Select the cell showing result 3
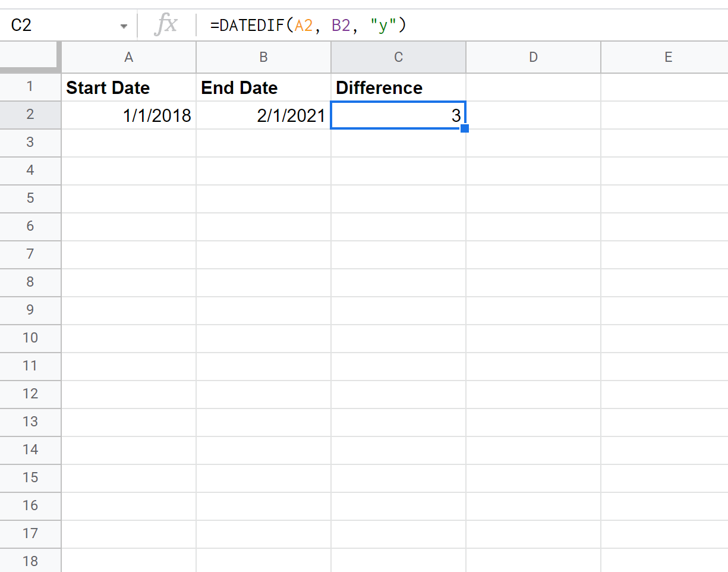728x572 pixels. (x=398, y=115)
